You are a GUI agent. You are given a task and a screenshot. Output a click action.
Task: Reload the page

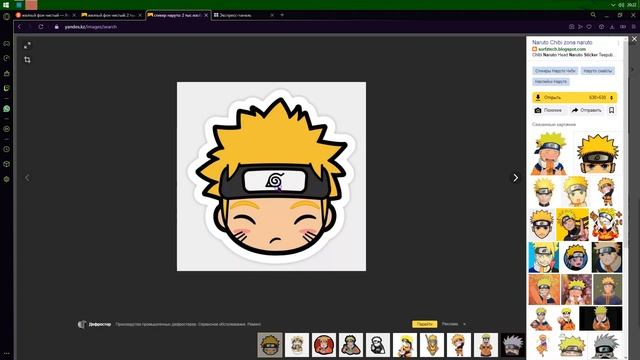click(x=41, y=27)
